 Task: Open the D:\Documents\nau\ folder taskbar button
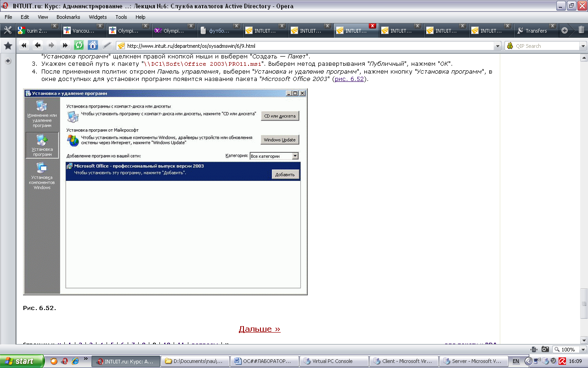(x=195, y=361)
